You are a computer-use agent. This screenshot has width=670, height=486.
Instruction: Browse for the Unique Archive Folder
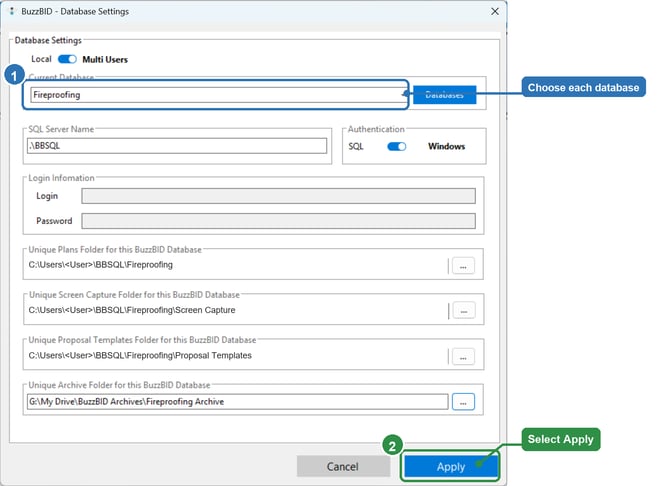[463, 402]
